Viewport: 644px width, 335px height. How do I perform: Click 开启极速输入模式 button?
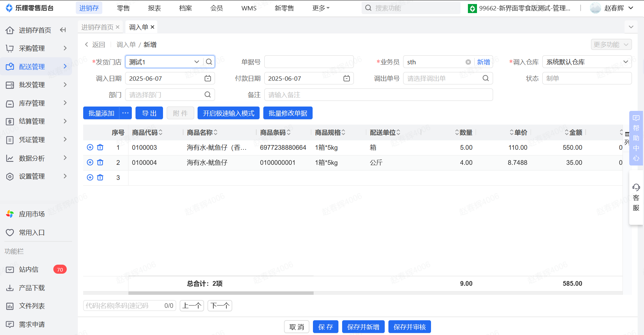228,113
